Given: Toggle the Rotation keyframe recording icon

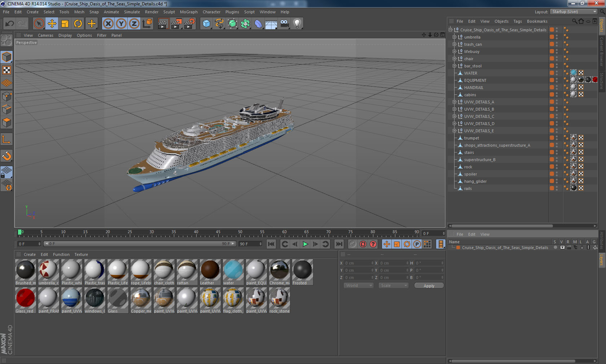Looking at the screenshot, I should [407, 244].
